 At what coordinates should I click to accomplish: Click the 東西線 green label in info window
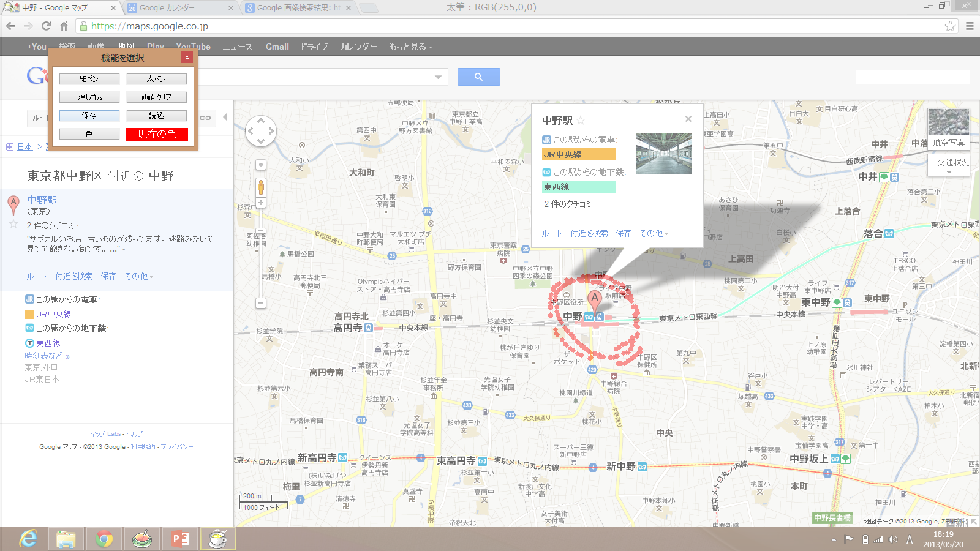coord(579,187)
